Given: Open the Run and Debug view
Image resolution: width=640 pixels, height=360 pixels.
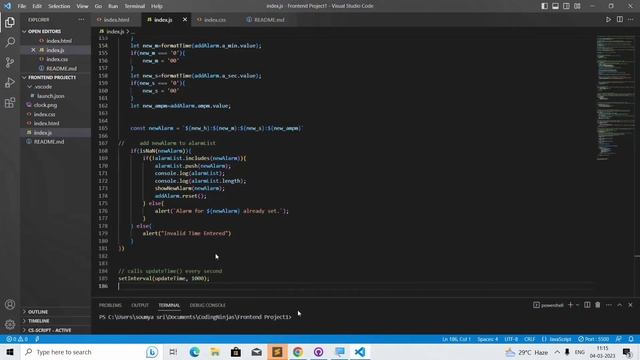Looking at the screenshot, I should pyautogui.click(x=10, y=82).
